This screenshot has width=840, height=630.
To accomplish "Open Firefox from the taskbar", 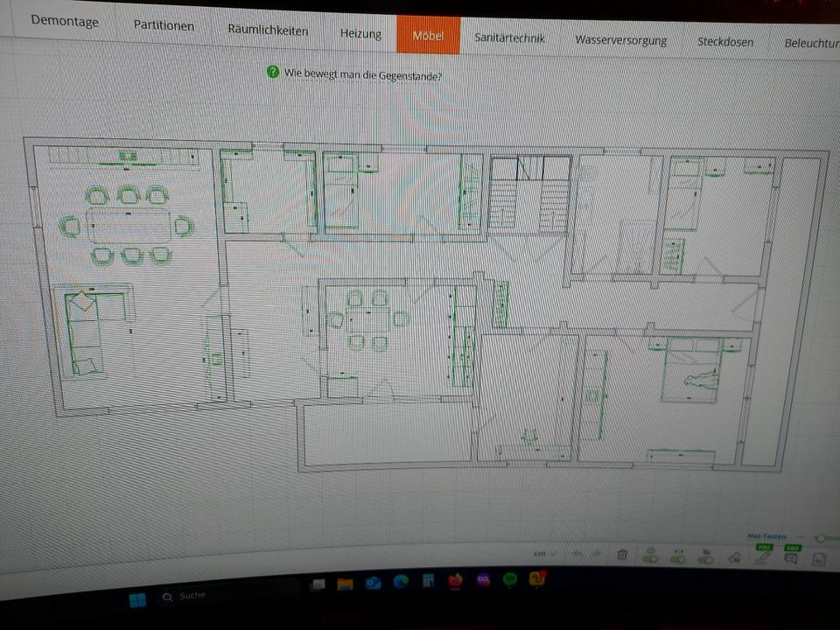I will (454, 580).
